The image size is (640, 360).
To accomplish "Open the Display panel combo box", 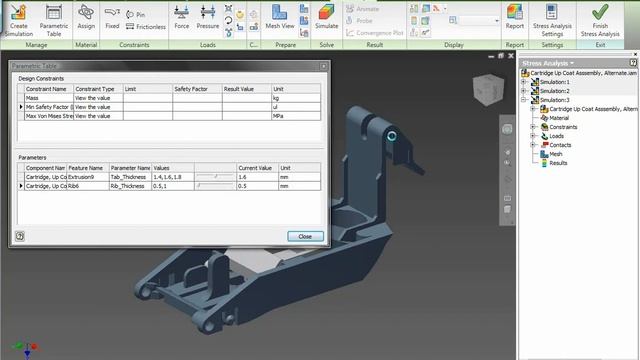I will coord(479,20).
